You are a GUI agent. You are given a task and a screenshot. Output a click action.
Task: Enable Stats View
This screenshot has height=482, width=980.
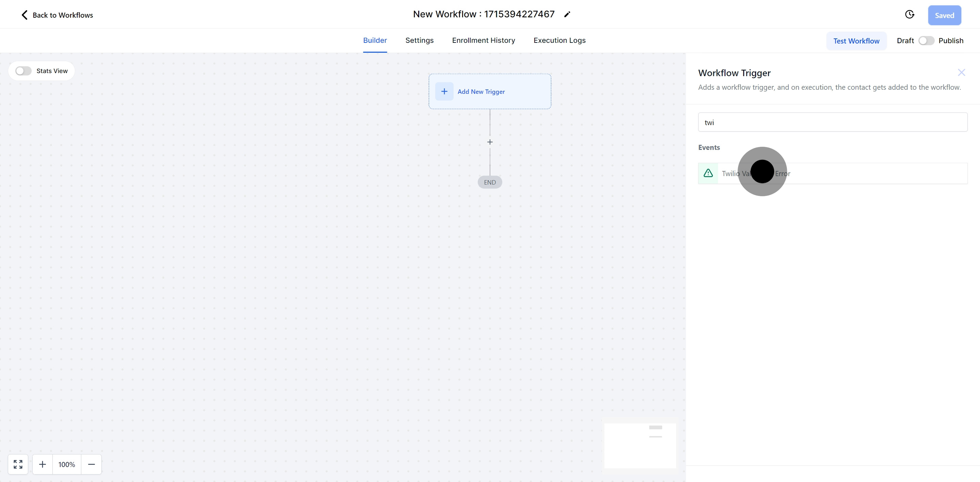(23, 71)
